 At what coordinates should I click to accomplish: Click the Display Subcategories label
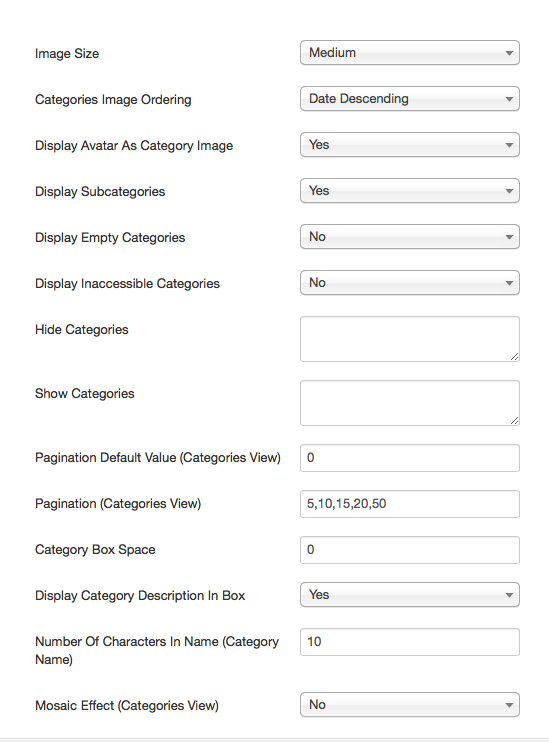(x=100, y=191)
